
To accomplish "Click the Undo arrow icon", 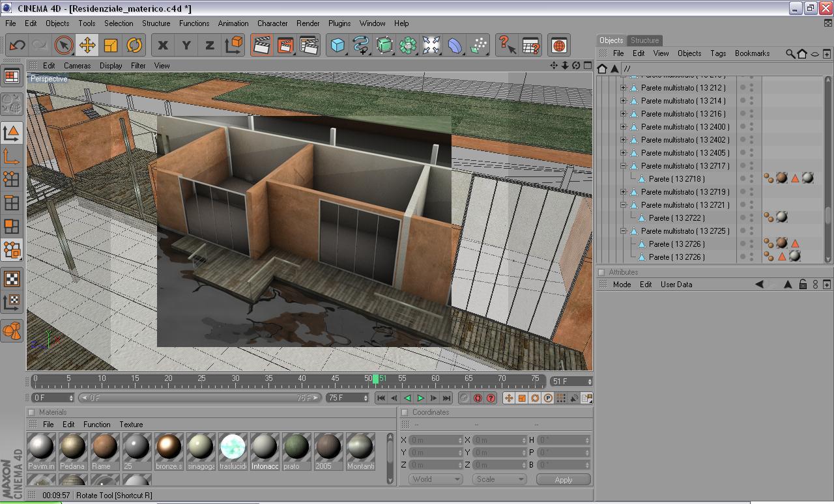I will pyautogui.click(x=17, y=45).
